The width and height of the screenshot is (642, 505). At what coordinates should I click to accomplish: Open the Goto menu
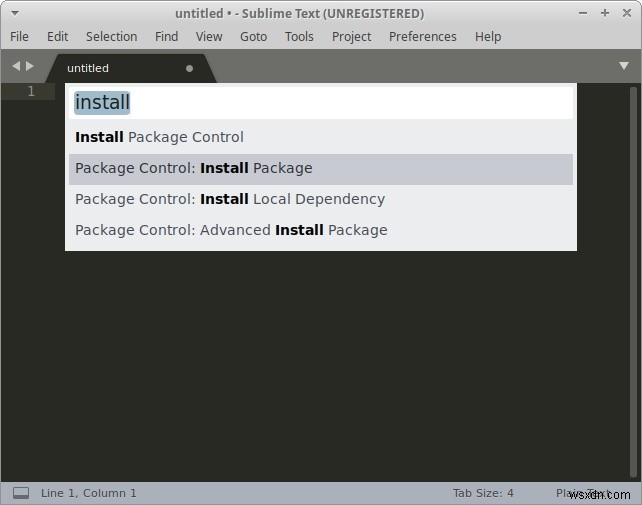click(253, 37)
